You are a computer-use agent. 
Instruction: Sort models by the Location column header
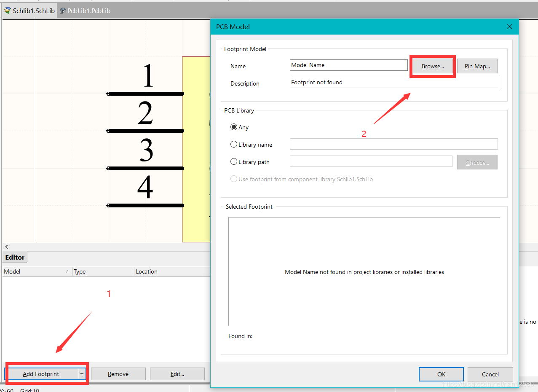172,271
